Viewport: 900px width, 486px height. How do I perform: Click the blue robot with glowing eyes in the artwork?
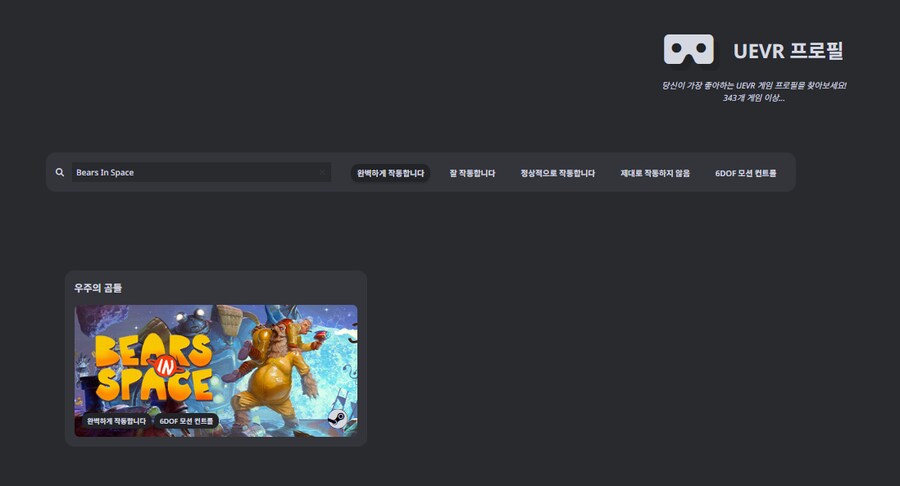[x=195, y=322]
